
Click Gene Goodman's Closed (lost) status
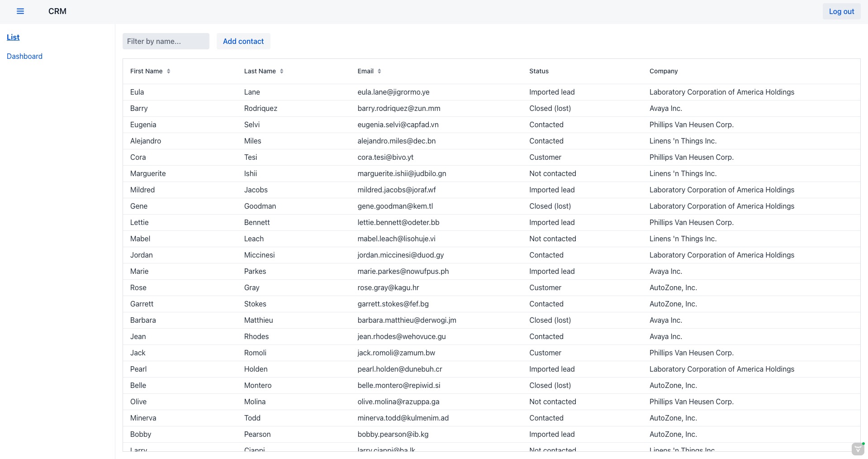[x=550, y=206]
